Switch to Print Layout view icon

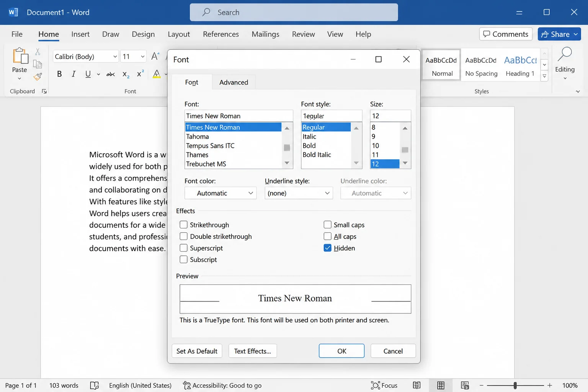click(x=441, y=385)
